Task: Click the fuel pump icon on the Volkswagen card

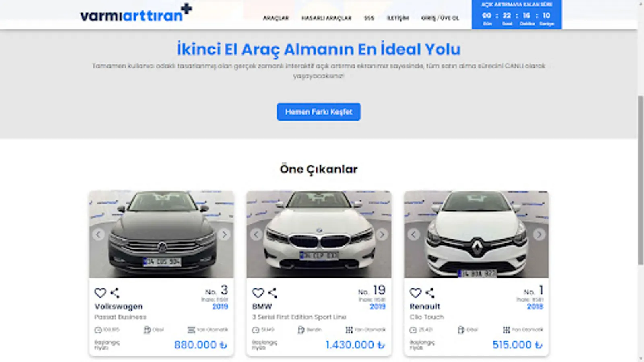Action: pyautogui.click(x=147, y=330)
